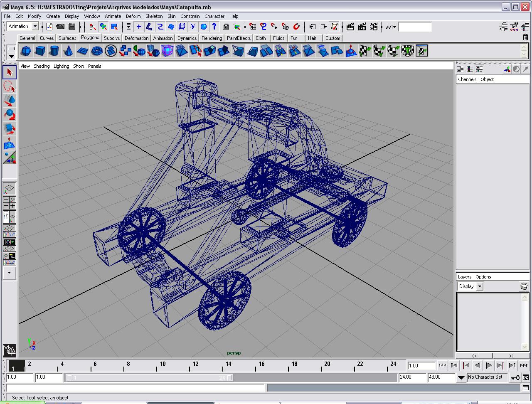
Task: Create a polygon cone from shelf
Action: coord(68,51)
